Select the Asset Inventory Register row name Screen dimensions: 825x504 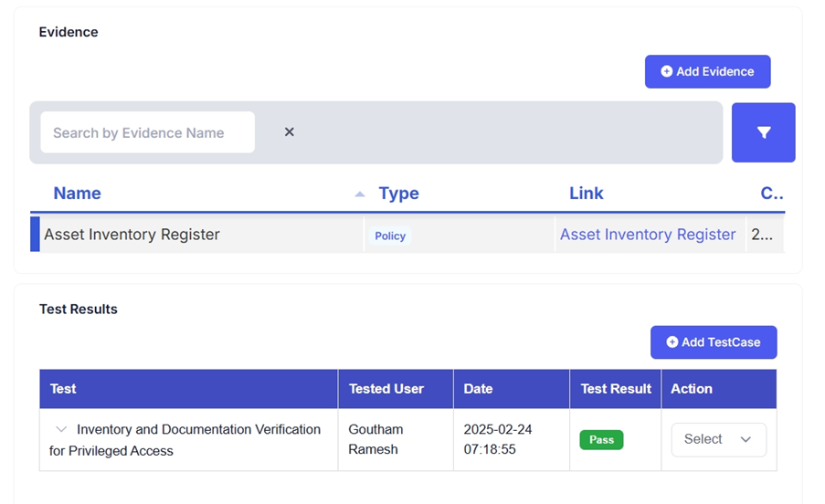(x=132, y=235)
